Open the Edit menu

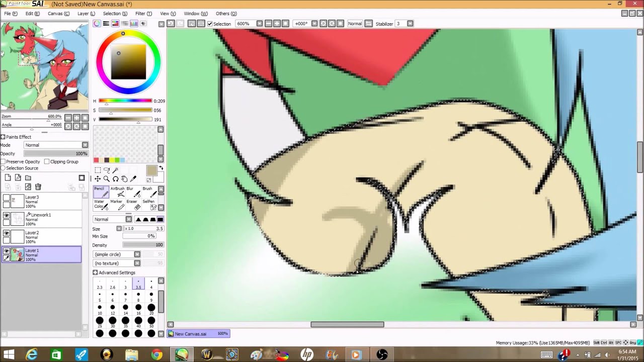click(x=32, y=14)
